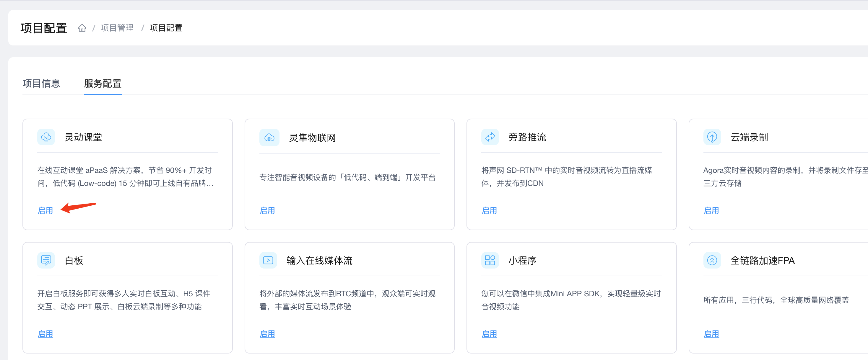The height and width of the screenshot is (360, 868).
Task: Click the home icon in breadcrumb
Action: (82, 28)
